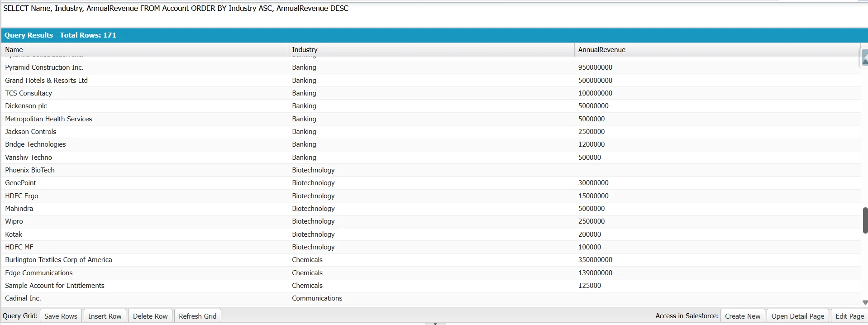Sort by the Name column header
This screenshot has height=325, width=868.
144,50
